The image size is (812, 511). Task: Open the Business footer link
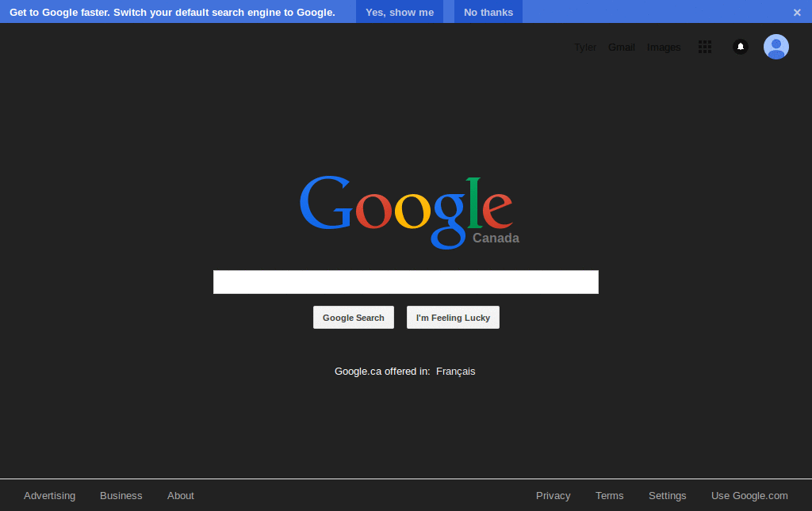[x=121, y=495]
